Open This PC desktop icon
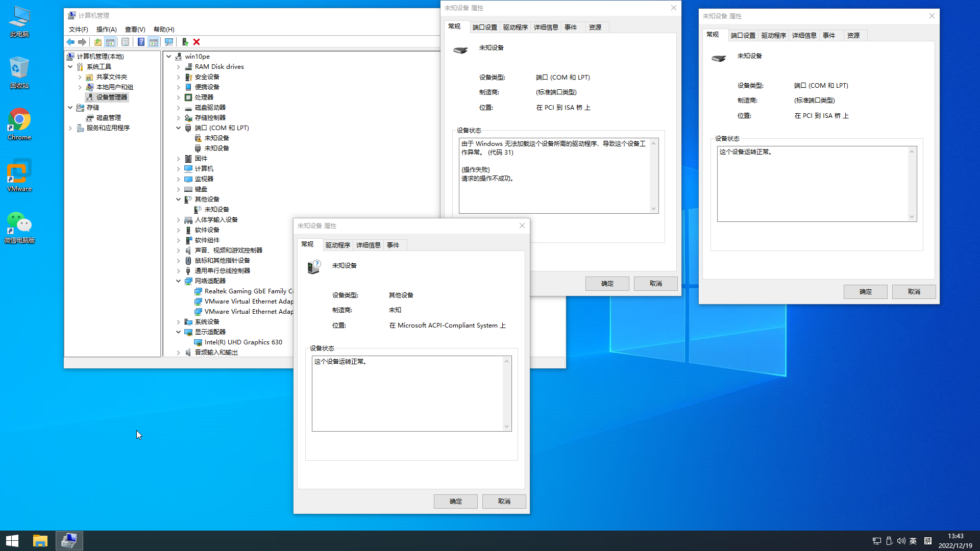 pos(19,22)
